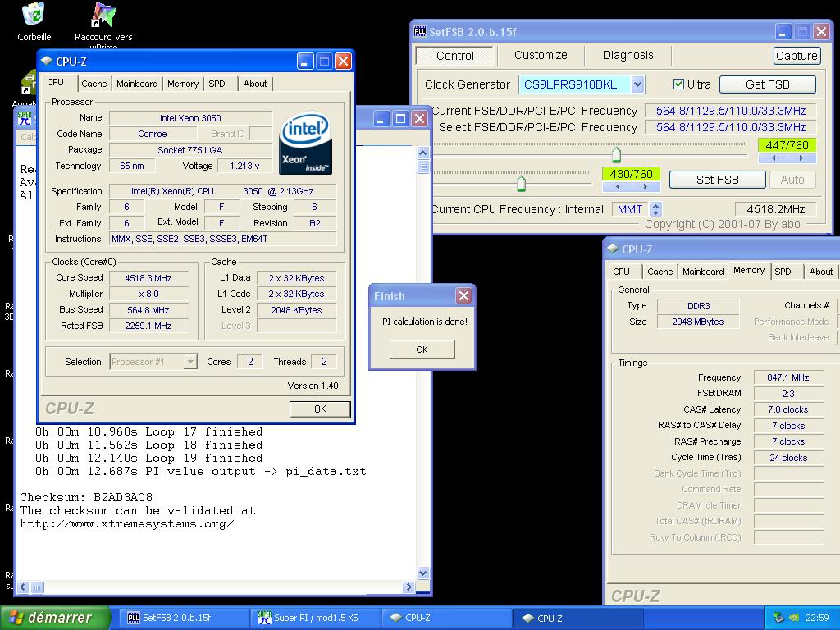Screen dimensions: 840x630
Task: Click the Super PI horizontal scrollbar left arrow
Action: pyautogui.click(x=23, y=587)
